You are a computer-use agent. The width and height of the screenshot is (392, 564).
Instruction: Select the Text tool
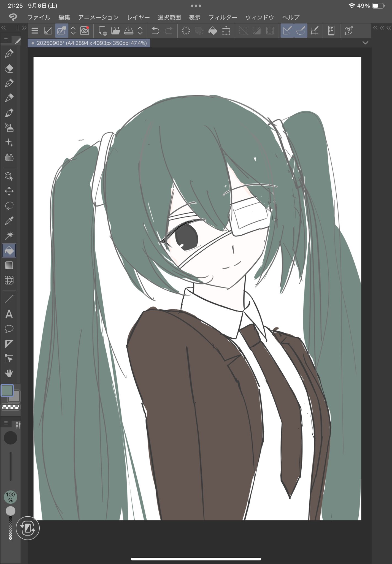tap(9, 314)
